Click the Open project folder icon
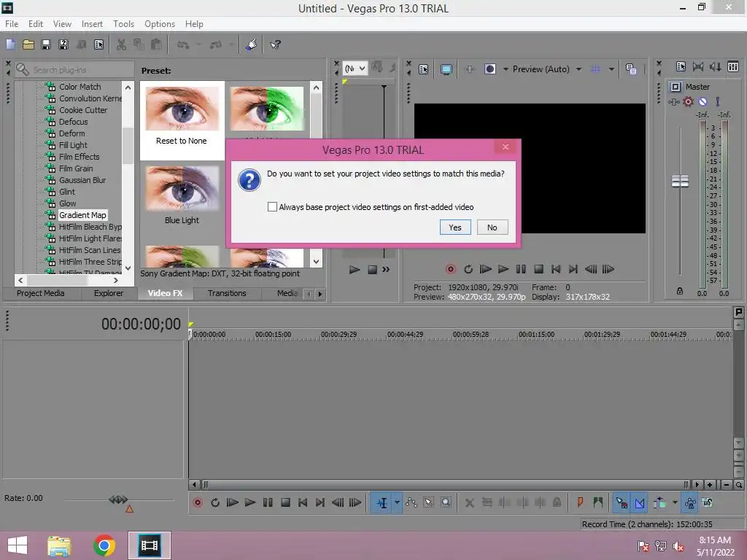Screen dimensions: 747x560 pos(28,44)
